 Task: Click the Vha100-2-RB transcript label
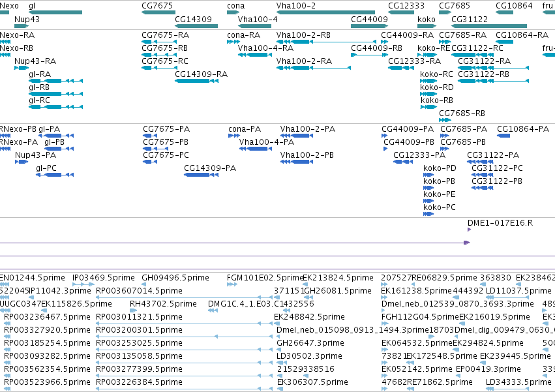[303, 35]
